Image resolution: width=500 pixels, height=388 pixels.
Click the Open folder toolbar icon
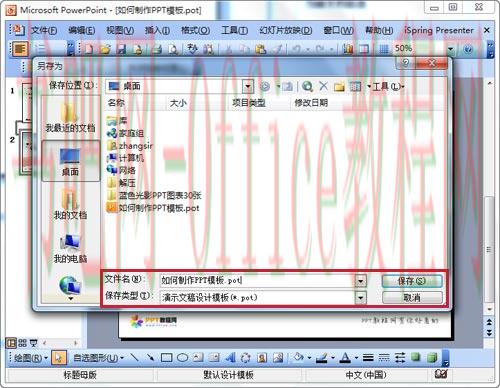click(x=105, y=49)
